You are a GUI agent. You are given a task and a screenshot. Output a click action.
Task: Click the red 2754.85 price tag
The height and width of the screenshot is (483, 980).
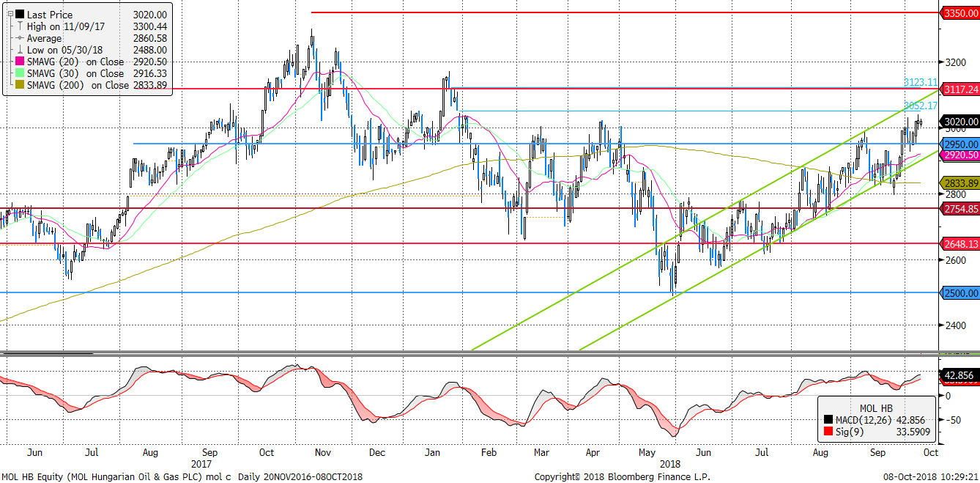(x=960, y=209)
